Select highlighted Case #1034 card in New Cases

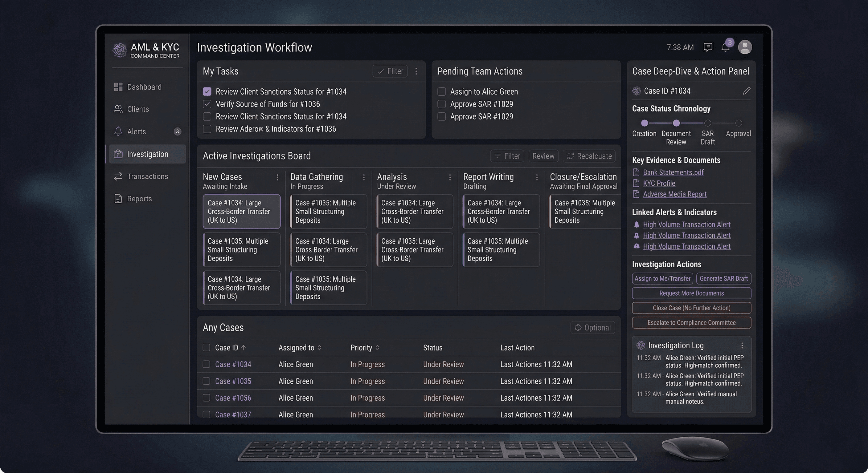(x=242, y=212)
